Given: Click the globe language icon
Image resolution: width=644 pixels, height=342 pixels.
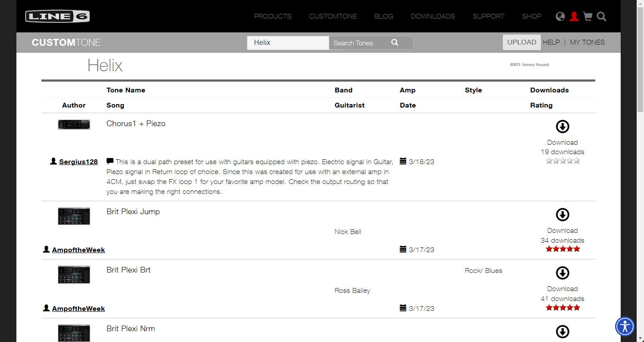Looking at the screenshot, I should [x=560, y=16].
